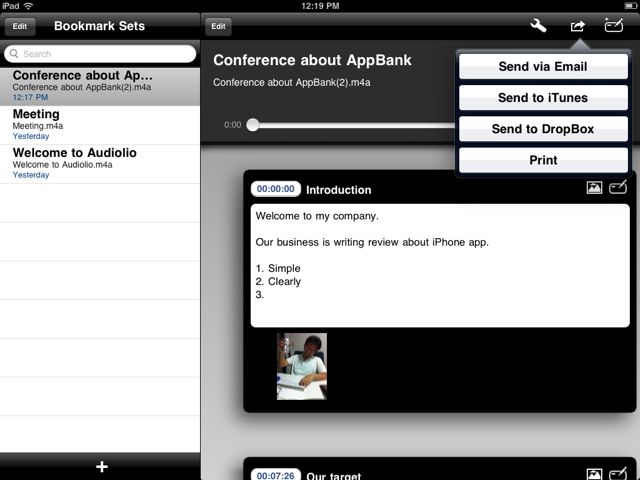Click the Introduction bookmark title

pyautogui.click(x=339, y=190)
